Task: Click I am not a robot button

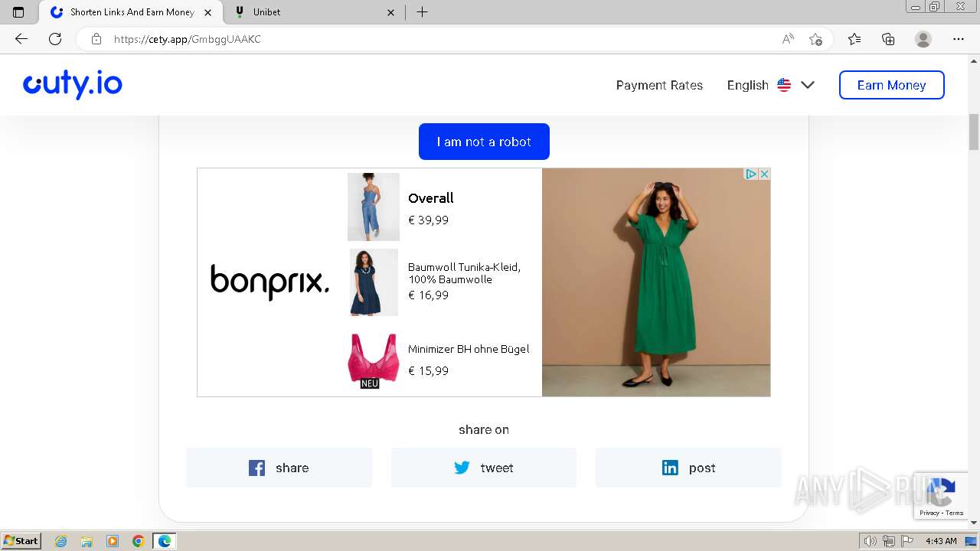Action: pyautogui.click(x=484, y=142)
